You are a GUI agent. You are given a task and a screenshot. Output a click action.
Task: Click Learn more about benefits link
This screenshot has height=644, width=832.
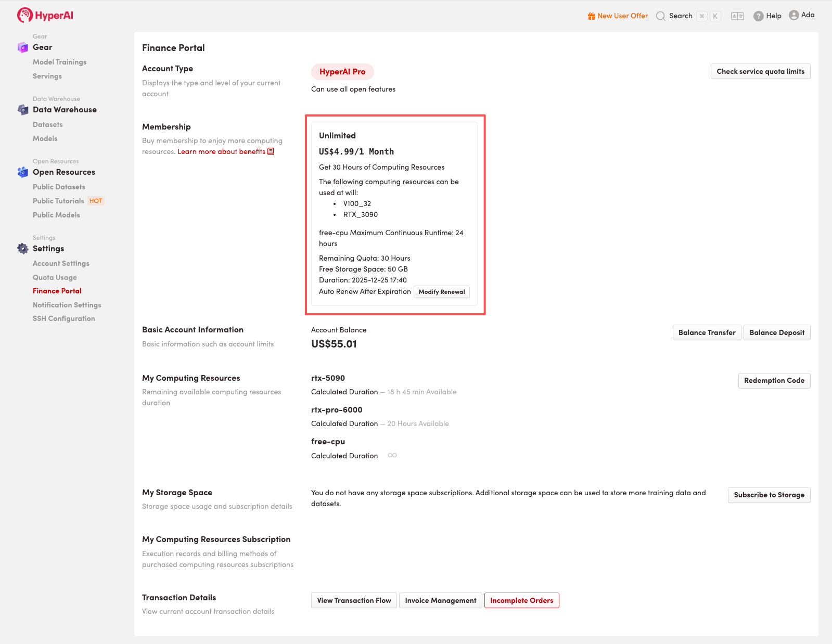click(x=222, y=151)
